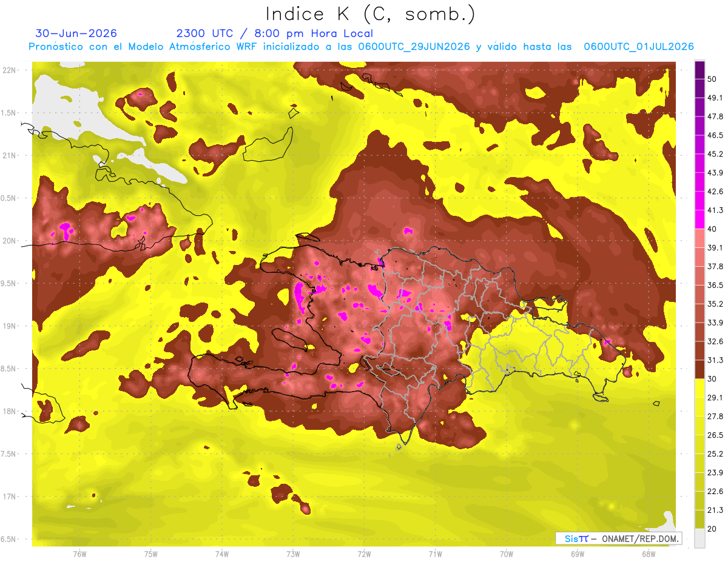Click the legend value 25.2
Image resolution: width=728 pixels, height=562 pixels.
pyautogui.click(x=715, y=454)
